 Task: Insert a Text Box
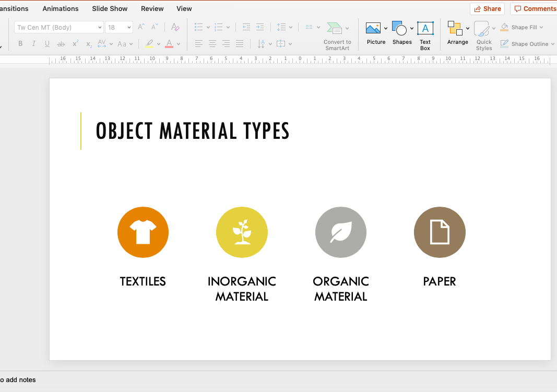pos(425,29)
